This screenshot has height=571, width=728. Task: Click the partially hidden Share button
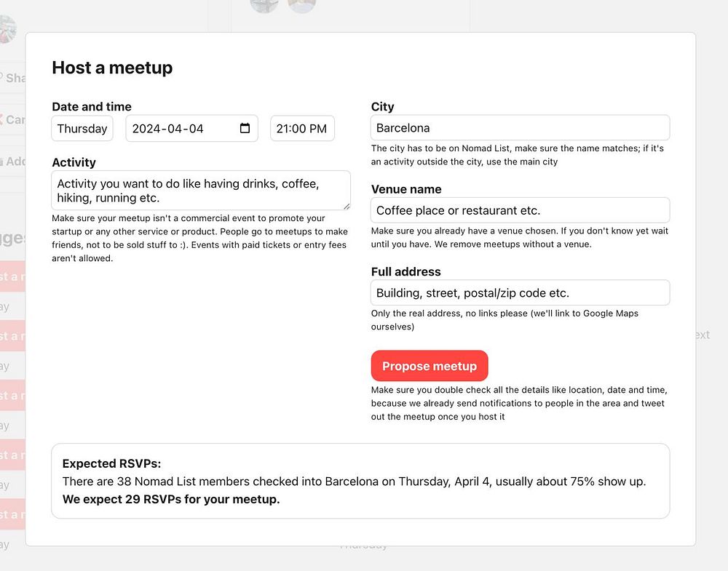pyautogui.click(x=13, y=78)
